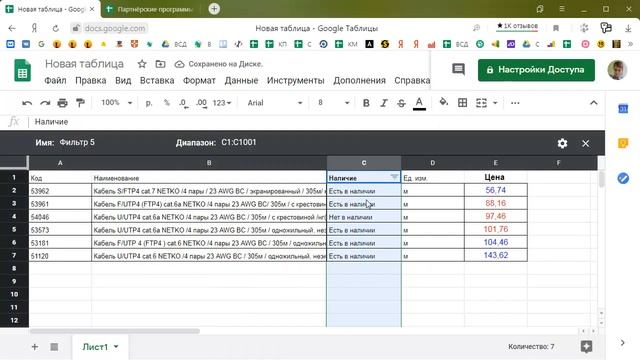640x360 pixels.
Task: Edit document title Новая таблица
Action: coord(84,64)
